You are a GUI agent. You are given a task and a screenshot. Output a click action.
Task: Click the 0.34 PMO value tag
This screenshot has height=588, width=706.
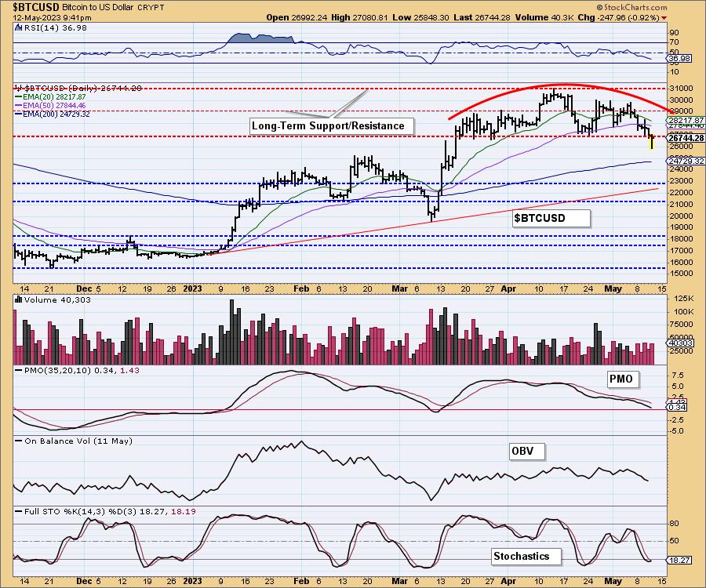(x=677, y=407)
